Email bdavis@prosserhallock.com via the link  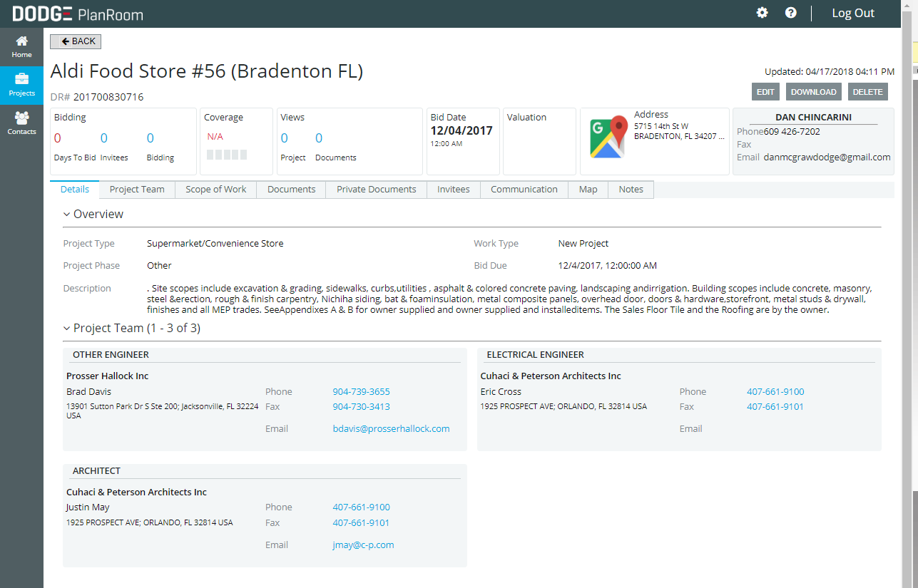tap(391, 428)
